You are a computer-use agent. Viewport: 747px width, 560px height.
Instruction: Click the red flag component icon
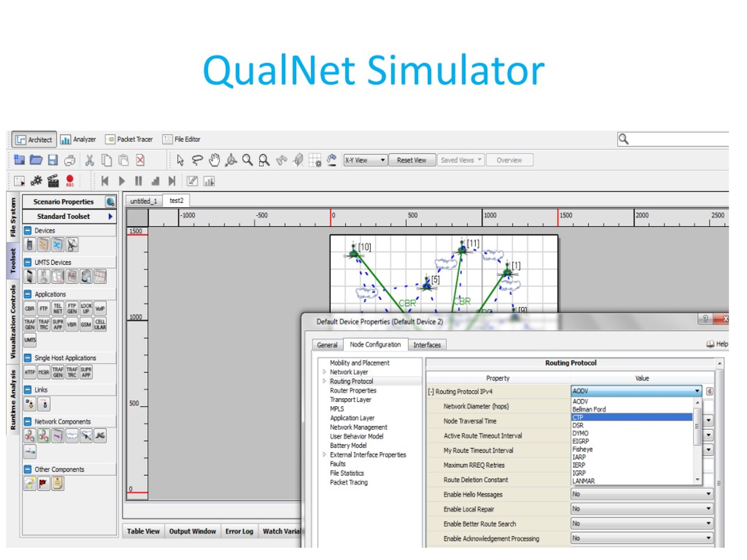[x=43, y=484]
